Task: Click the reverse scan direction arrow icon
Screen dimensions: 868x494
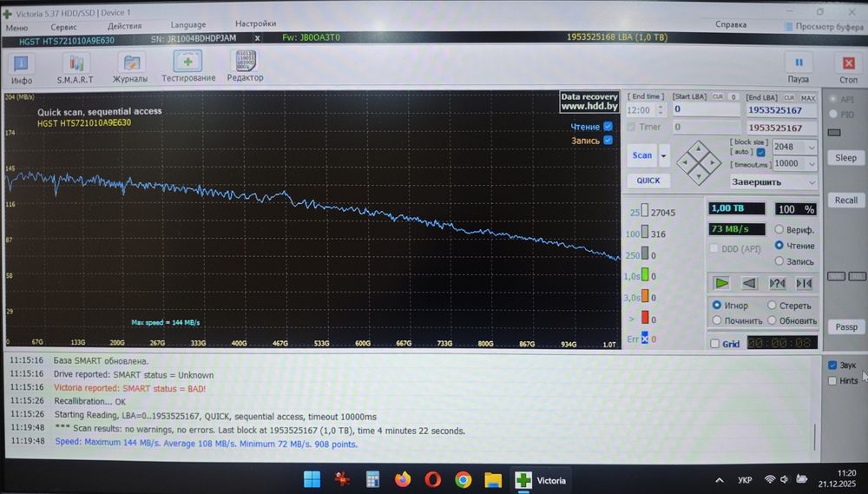Action: pyautogui.click(x=749, y=284)
